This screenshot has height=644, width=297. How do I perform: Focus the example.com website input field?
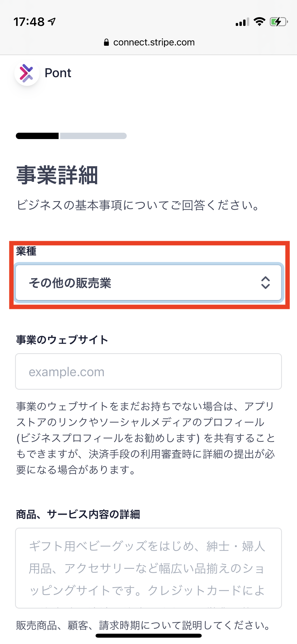pos(149,371)
